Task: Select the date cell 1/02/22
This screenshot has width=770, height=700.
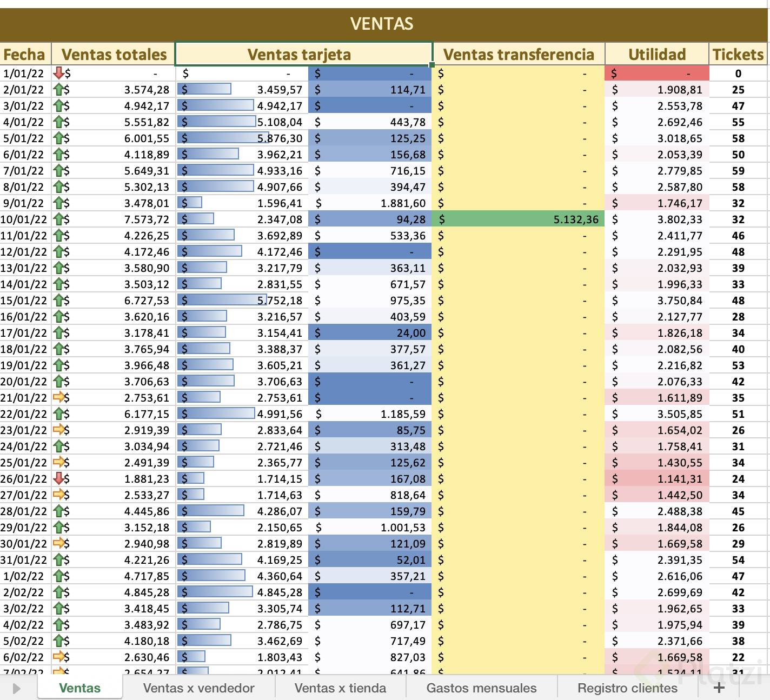Action: pos(25,576)
